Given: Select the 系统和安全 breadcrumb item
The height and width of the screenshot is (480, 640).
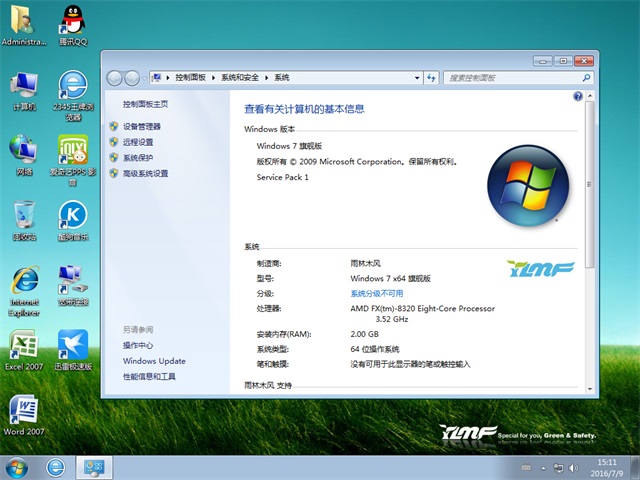Looking at the screenshot, I should pyautogui.click(x=240, y=78).
